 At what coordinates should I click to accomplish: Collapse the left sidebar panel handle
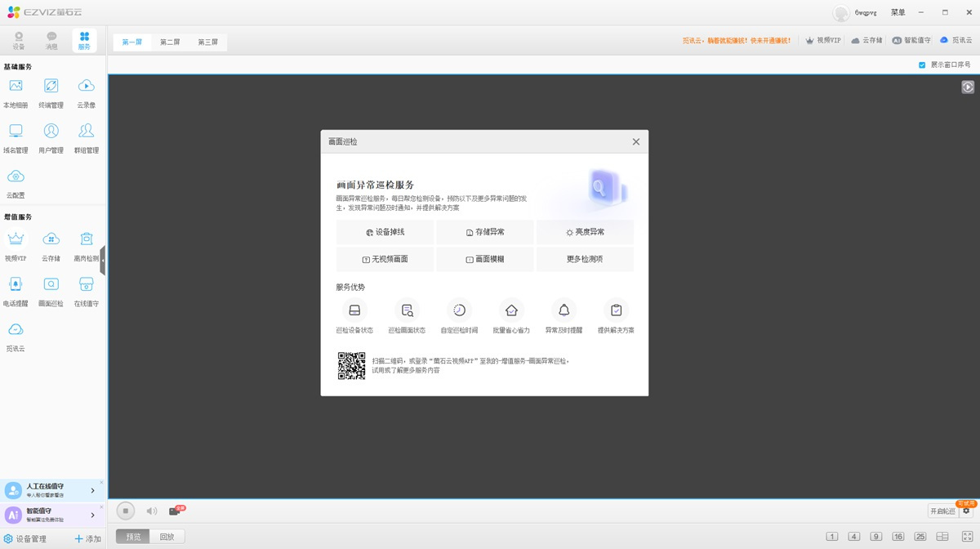pos(103,261)
